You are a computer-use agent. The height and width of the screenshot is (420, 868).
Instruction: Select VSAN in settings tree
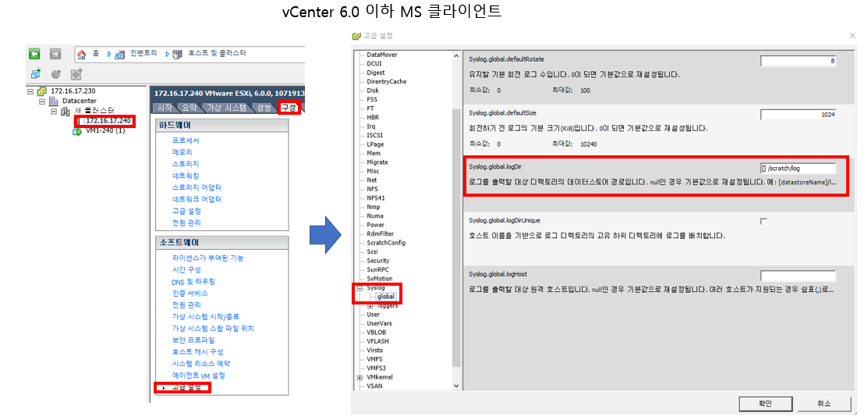click(x=374, y=386)
